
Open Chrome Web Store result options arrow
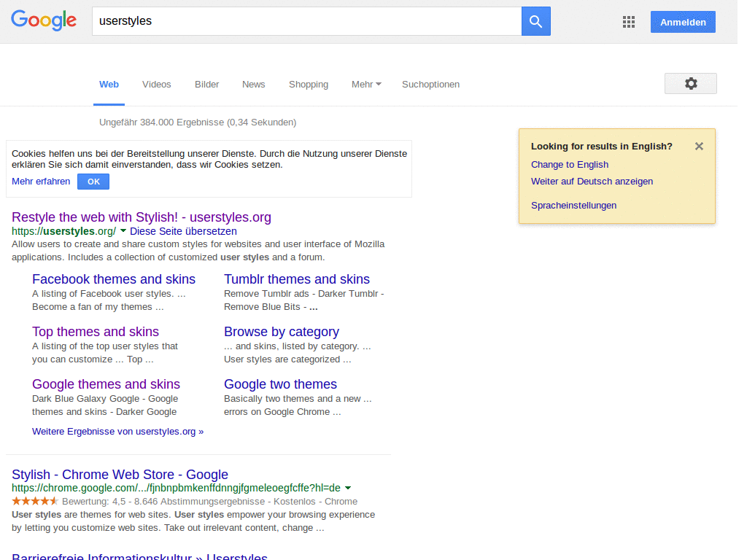tap(348, 488)
